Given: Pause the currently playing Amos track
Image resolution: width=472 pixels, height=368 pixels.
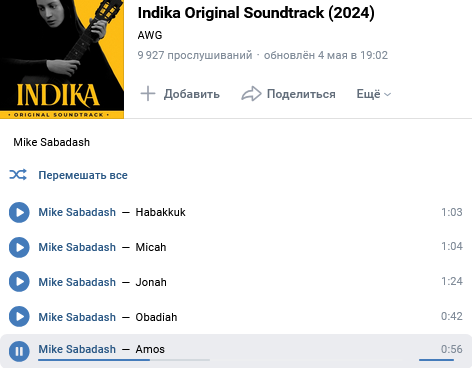Looking at the screenshot, I should 19,351.
